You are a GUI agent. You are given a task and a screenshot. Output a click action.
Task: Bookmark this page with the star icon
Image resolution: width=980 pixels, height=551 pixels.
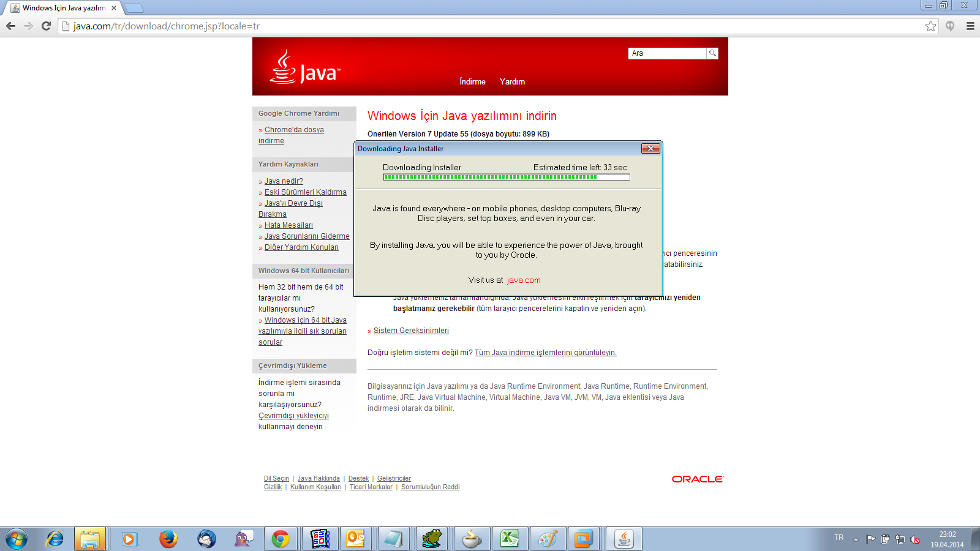click(x=931, y=26)
